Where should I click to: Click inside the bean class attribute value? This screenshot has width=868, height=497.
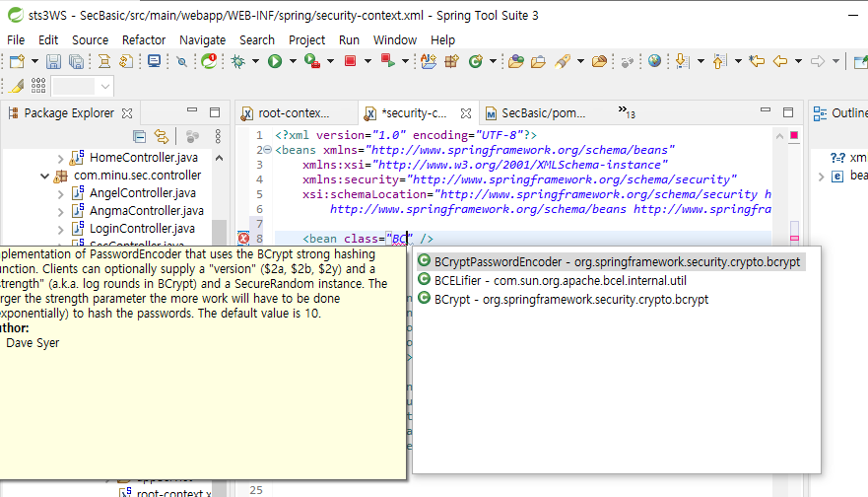pos(400,239)
